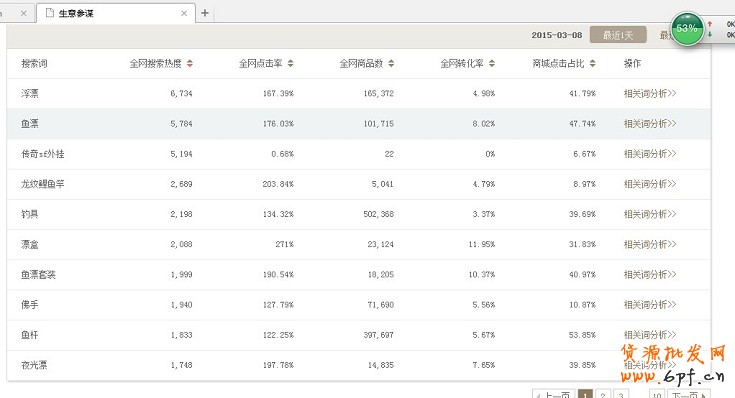Go to page 10 of results
Viewport: 735px width, 398px height.
click(x=657, y=395)
